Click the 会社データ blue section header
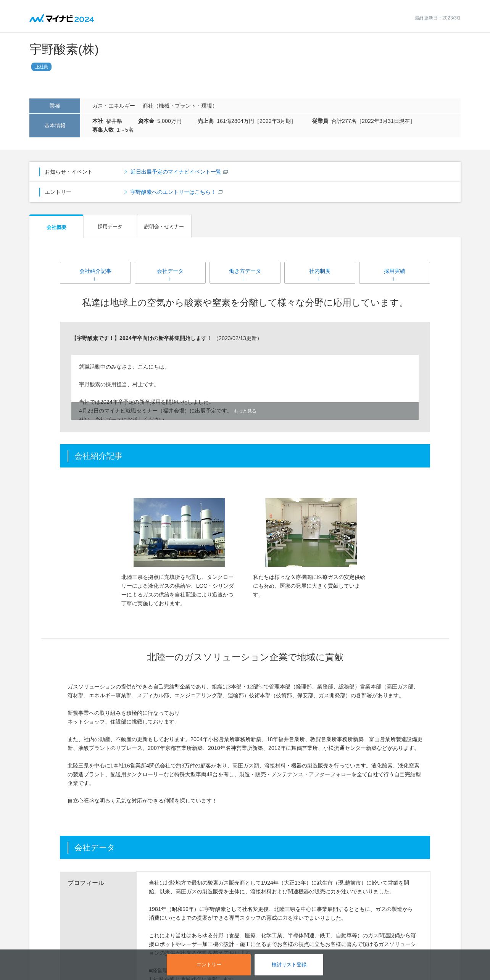Viewport: 490px width, 980px height. tap(245, 847)
